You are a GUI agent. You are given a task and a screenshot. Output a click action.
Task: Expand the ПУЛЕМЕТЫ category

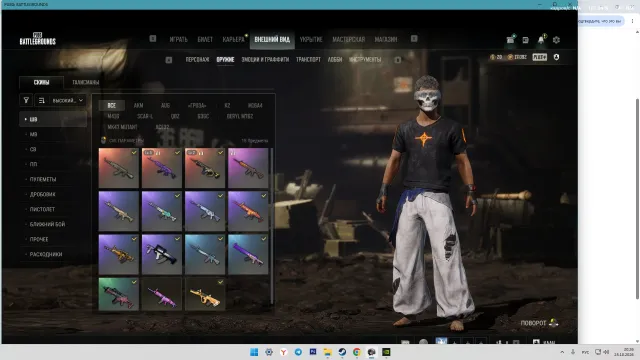pos(53,179)
